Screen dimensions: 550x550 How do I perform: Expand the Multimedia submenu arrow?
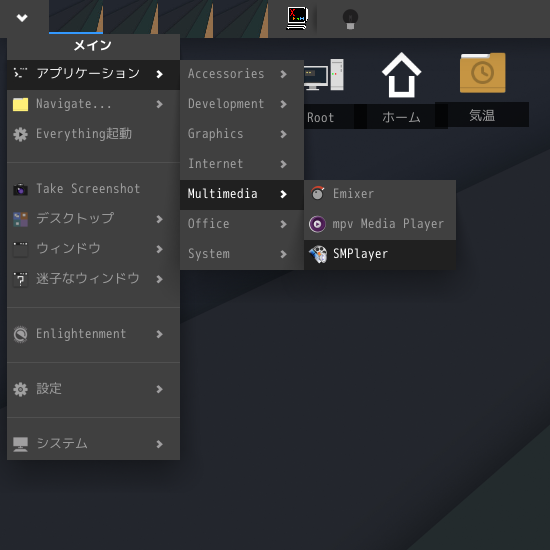tap(283, 194)
